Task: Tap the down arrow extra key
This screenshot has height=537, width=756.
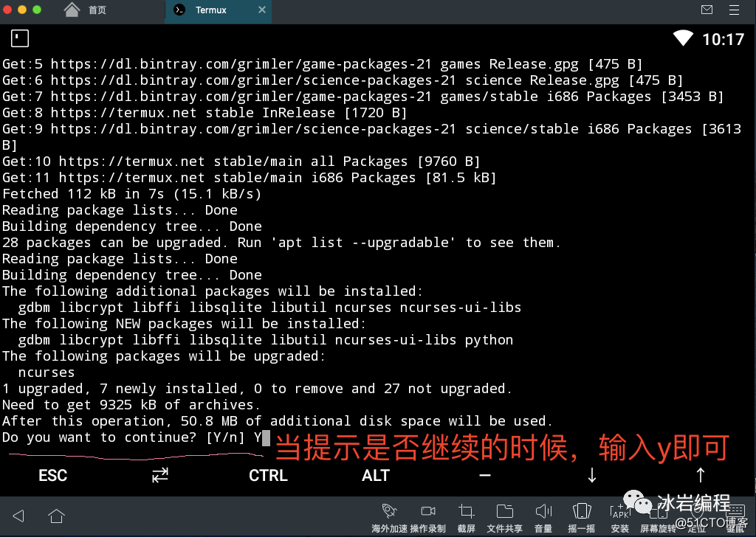Action: (x=592, y=475)
